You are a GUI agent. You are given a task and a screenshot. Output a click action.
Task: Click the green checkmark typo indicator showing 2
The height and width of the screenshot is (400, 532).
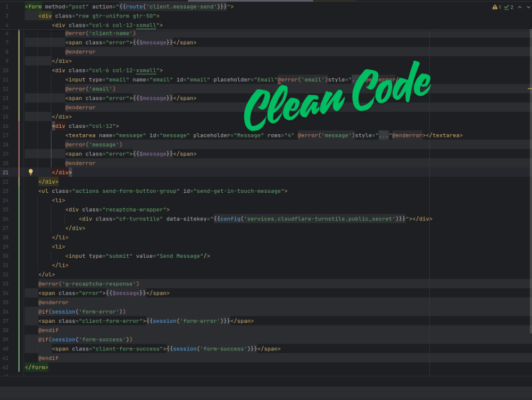[509, 7]
